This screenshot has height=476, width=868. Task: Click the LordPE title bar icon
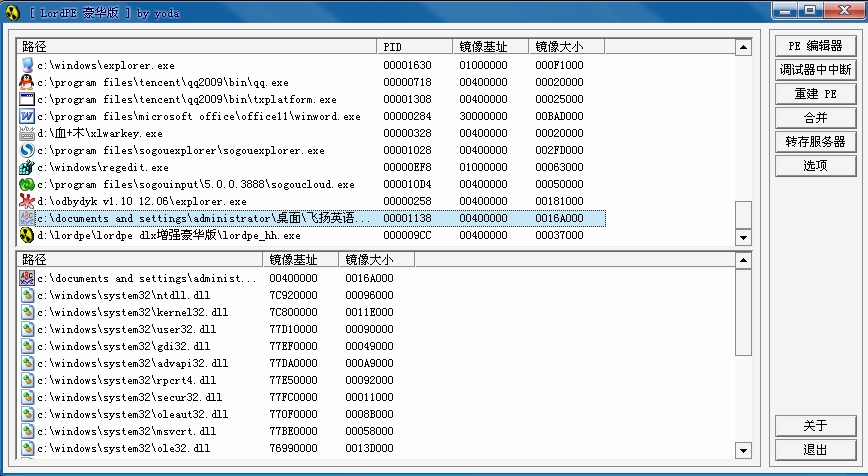12,12
